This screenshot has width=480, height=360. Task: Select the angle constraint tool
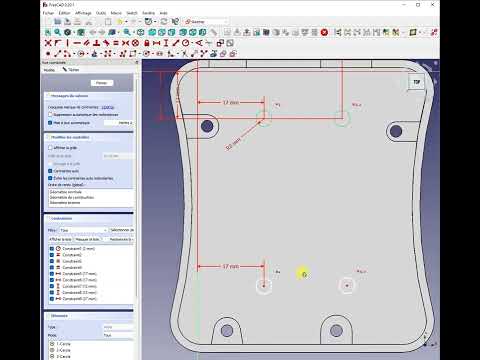199,43
